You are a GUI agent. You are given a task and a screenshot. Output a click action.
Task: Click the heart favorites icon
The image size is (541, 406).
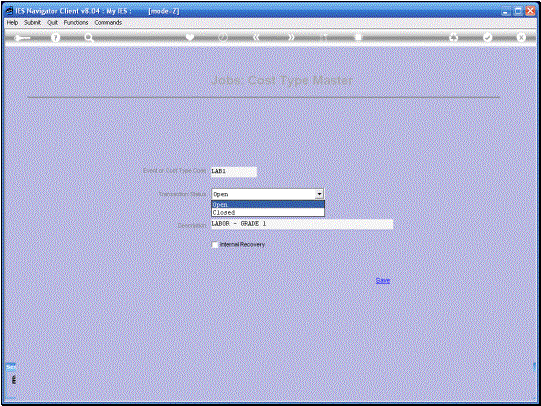[190, 37]
